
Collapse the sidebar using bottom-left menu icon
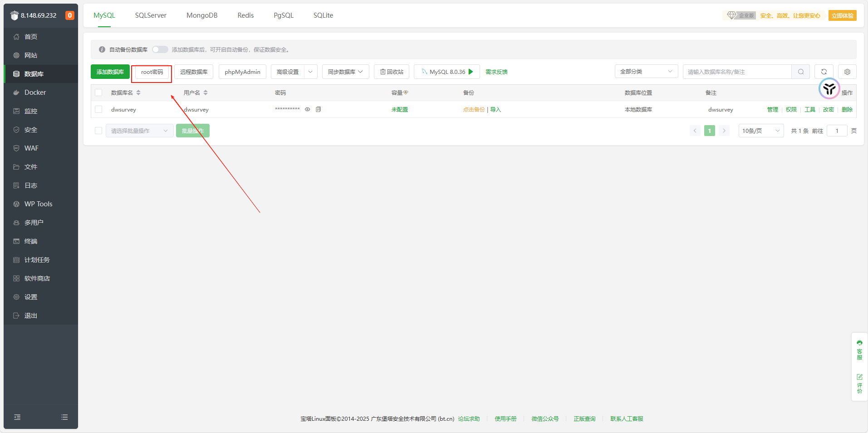click(x=17, y=417)
